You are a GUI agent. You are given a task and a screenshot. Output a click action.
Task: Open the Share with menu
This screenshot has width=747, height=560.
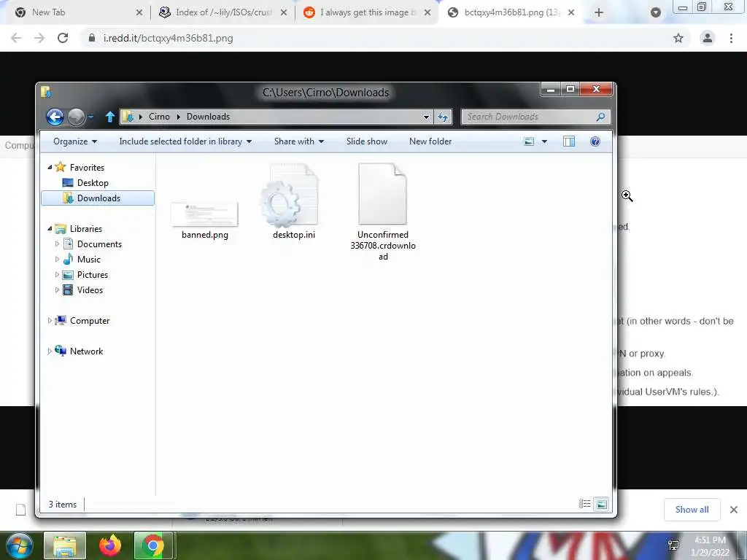coord(298,141)
